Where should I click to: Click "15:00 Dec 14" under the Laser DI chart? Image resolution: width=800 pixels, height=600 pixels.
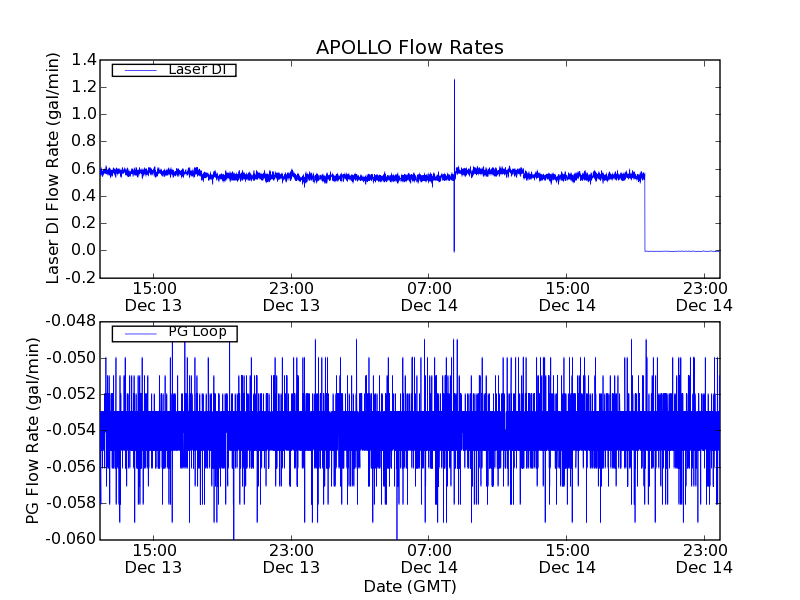[567, 297]
